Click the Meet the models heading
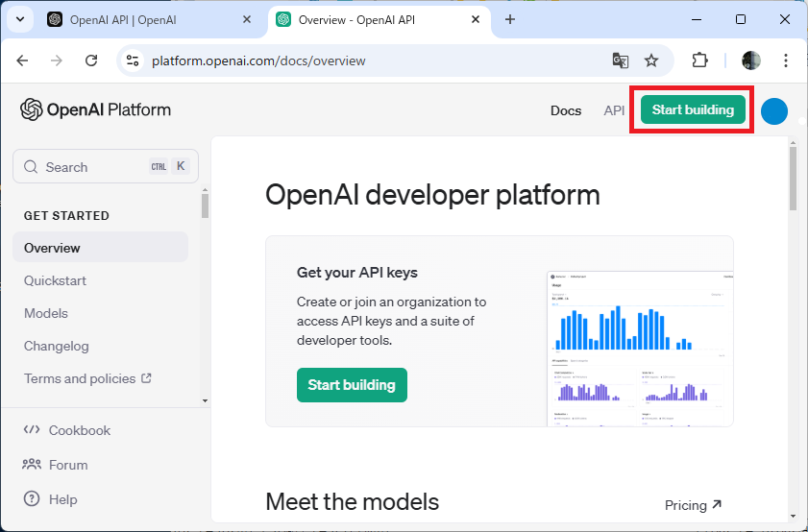The width and height of the screenshot is (808, 532). coord(353,501)
